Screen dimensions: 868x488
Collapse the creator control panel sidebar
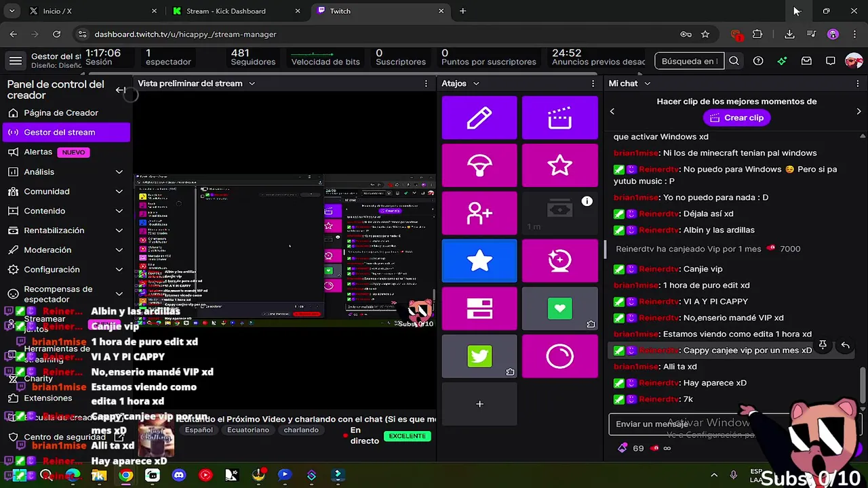tap(121, 90)
